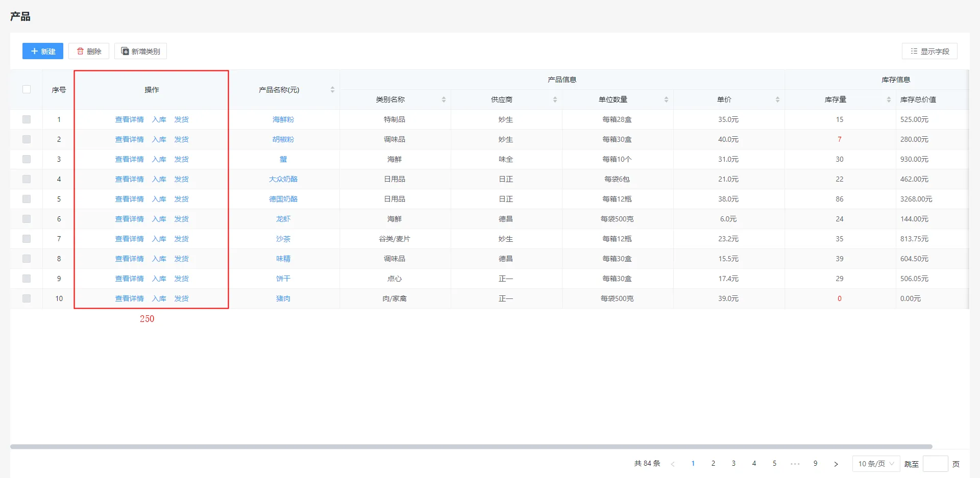This screenshot has height=478, width=980.
Task: Toggle the select-all header checkbox
Action: point(27,89)
